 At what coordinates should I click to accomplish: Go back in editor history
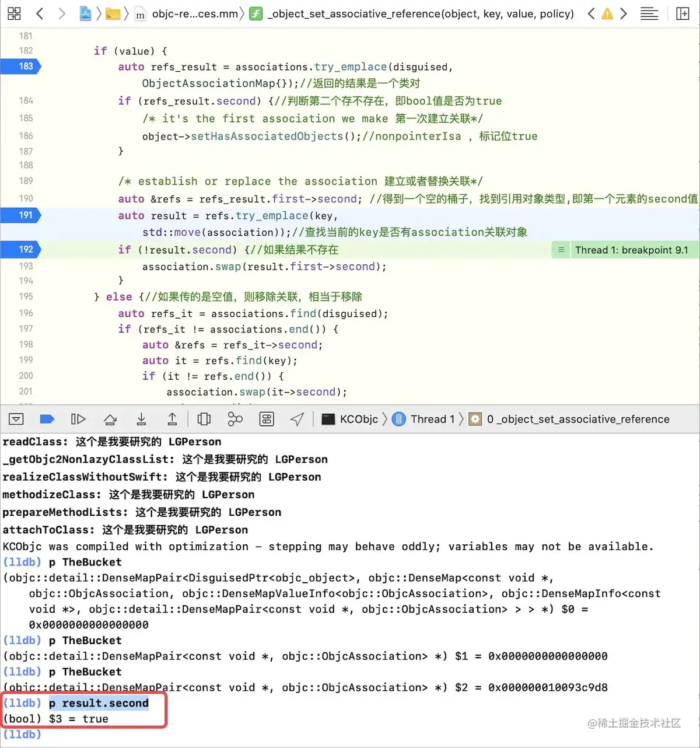pos(40,13)
